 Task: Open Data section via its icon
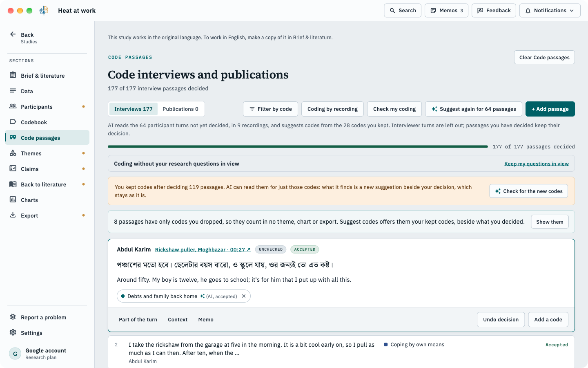(13, 91)
